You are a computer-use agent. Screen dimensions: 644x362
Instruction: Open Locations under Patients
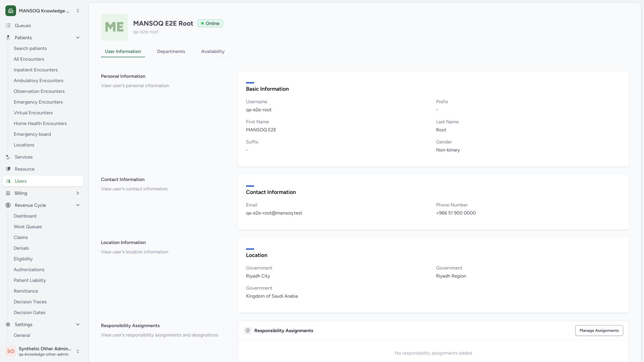[24, 145]
